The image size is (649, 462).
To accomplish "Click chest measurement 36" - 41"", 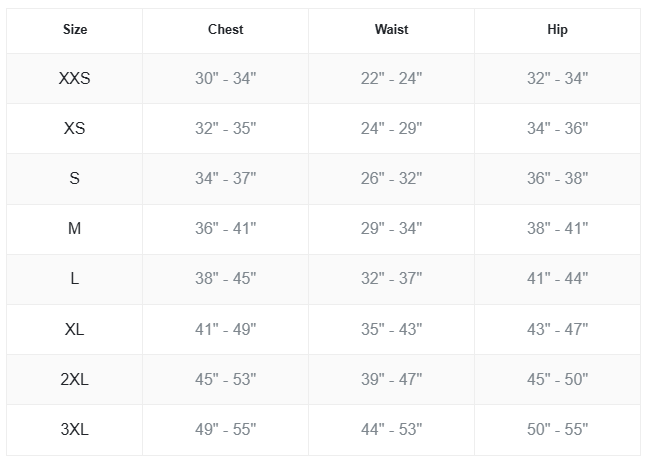I will 226,229.
